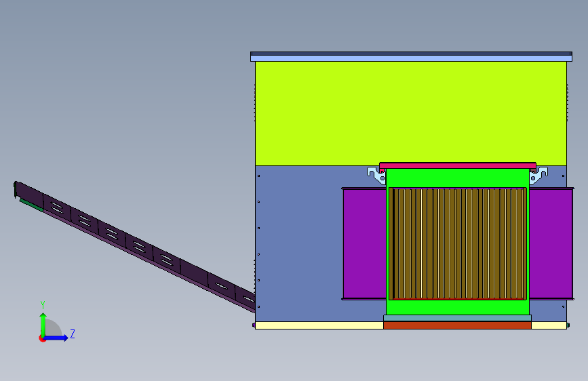Select the light blue top cover plate
This screenshot has height=381, width=588.
(411, 58)
